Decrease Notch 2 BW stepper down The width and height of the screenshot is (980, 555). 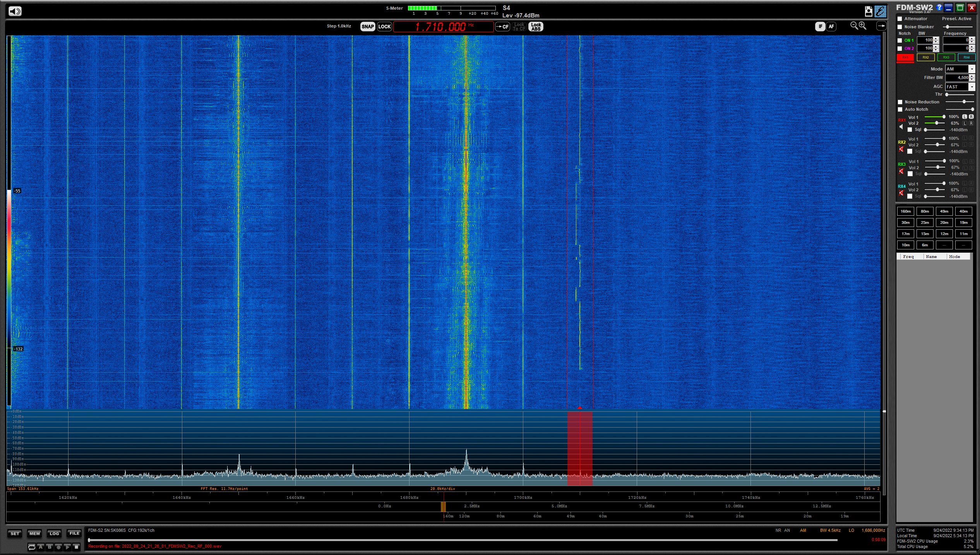tap(936, 50)
